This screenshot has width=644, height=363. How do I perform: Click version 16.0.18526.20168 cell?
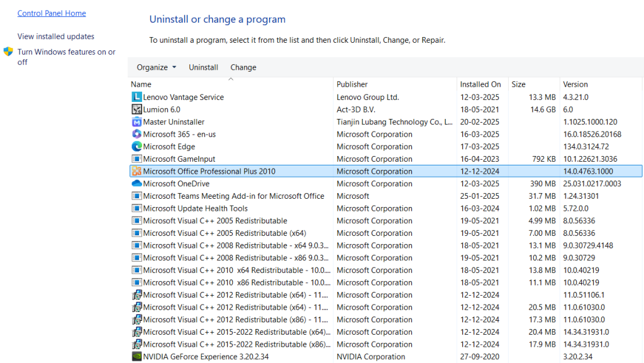[x=592, y=134]
